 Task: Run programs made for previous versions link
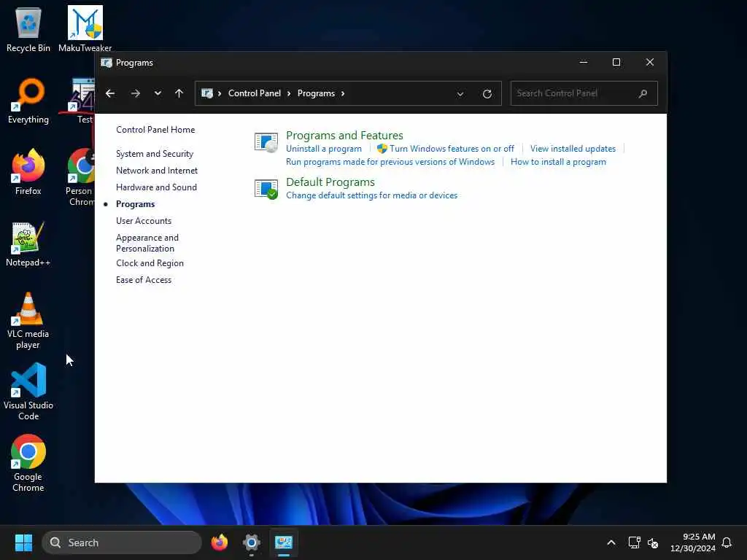pos(390,162)
